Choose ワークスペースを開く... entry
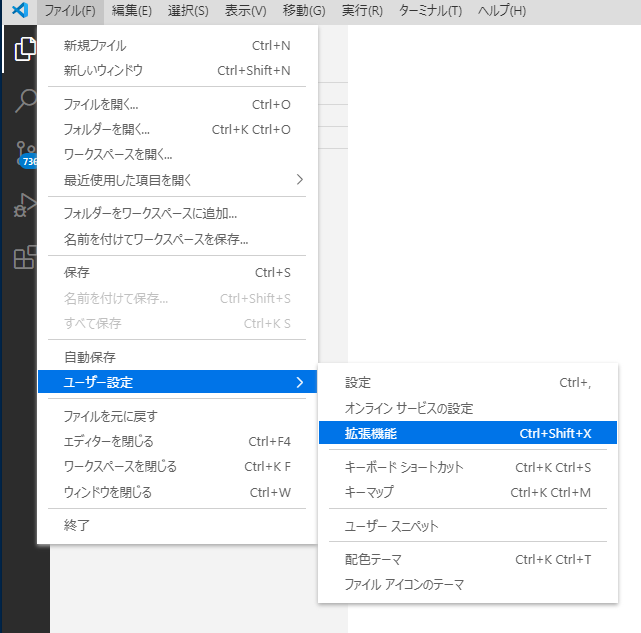This screenshot has height=633, width=641. coord(177,155)
